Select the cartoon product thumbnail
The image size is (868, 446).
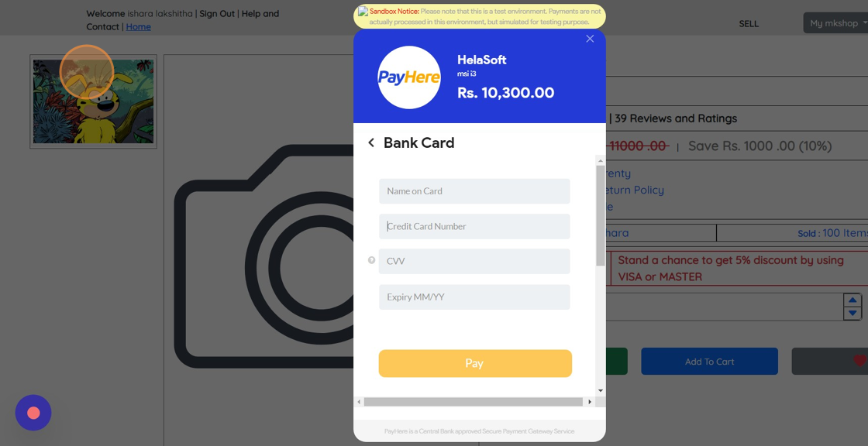tap(93, 101)
